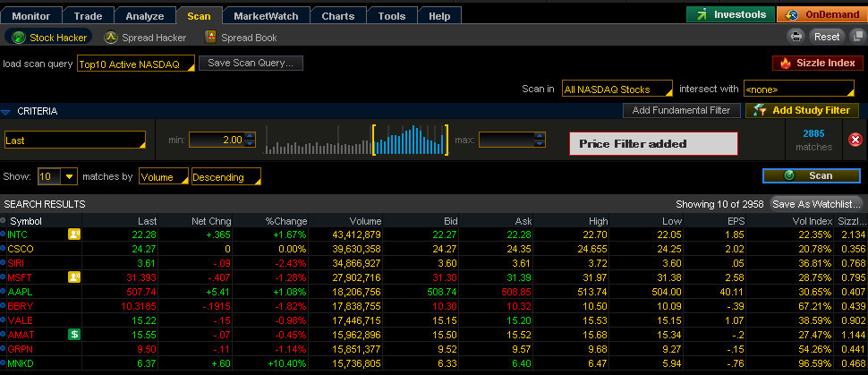Click the Investools button
Viewport: 868px width, 375px height.
coord(730,14)
